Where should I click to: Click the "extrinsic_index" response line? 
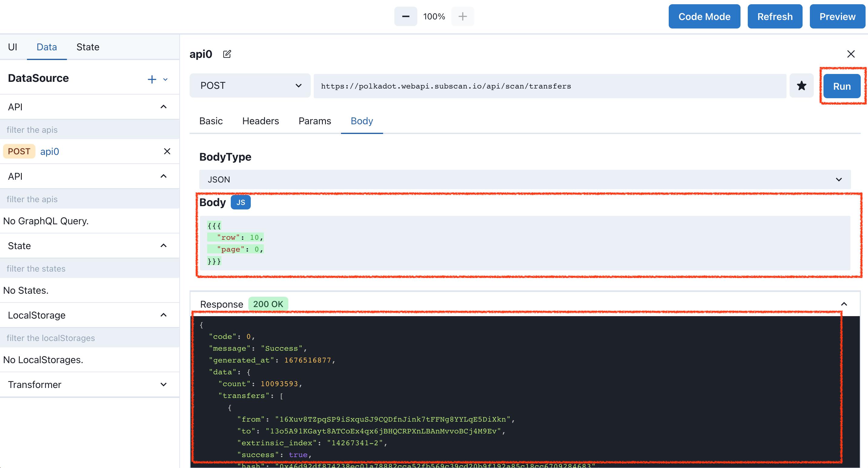click(x=312, y=443)
